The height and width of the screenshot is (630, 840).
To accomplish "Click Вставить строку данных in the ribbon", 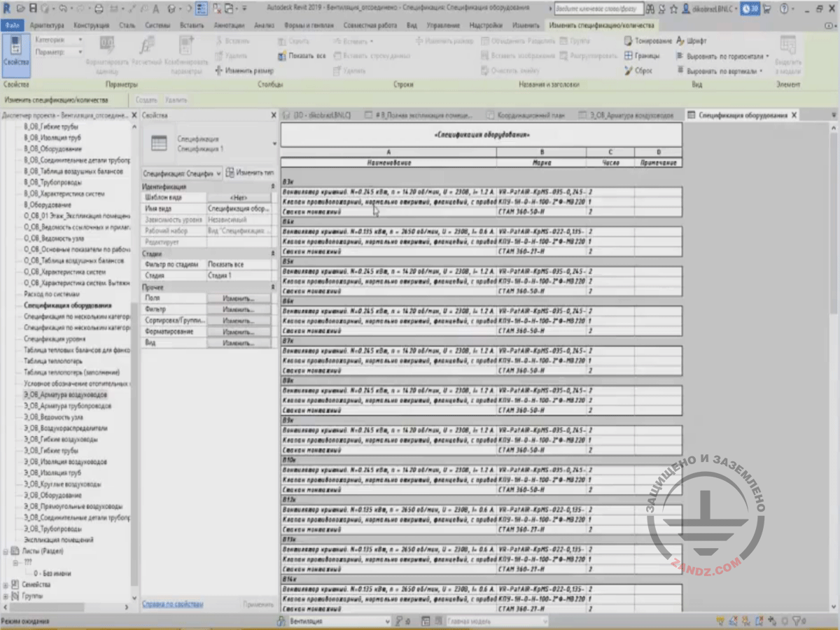I will click(x=372, y=56).
